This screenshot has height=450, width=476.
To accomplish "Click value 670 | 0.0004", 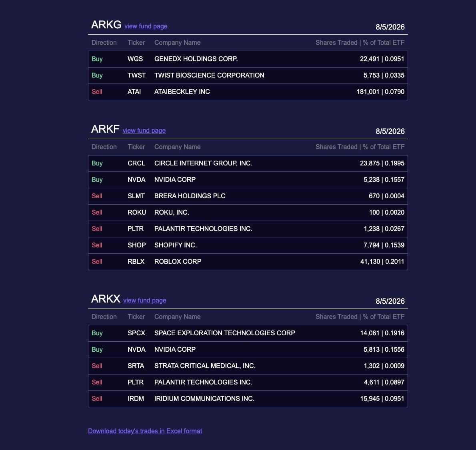I will coord(386,196).
